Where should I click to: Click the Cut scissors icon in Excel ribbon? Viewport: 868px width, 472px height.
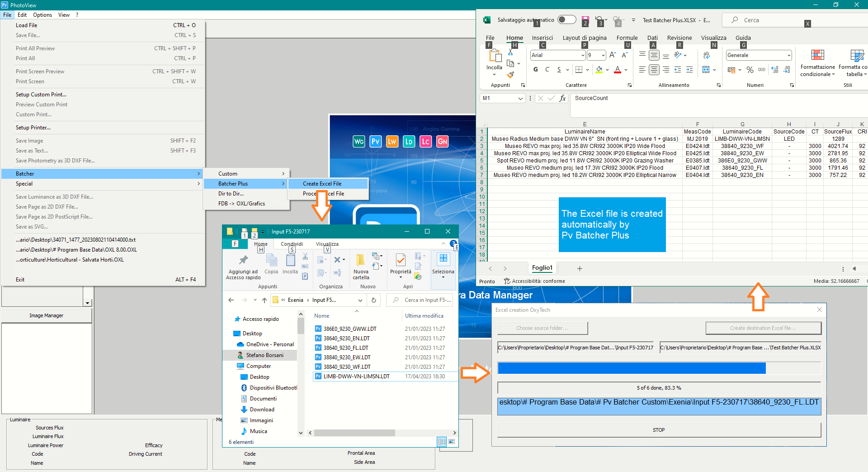pyautogui.click(x=510, y=52)
